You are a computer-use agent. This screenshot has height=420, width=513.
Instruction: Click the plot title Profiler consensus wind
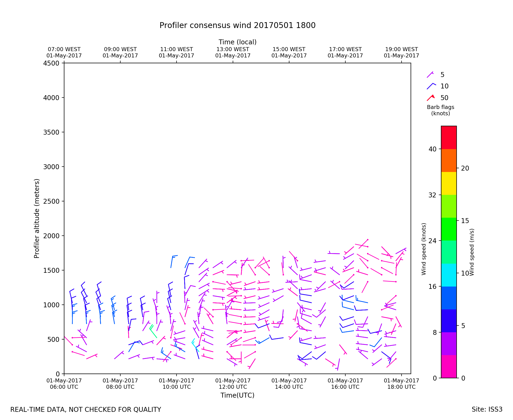[x=237, y=25]
